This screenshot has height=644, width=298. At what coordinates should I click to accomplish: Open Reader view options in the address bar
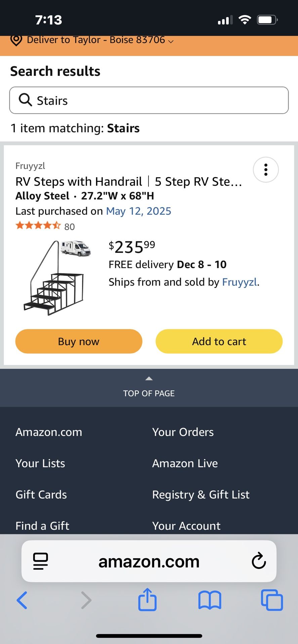click(40, 561)
